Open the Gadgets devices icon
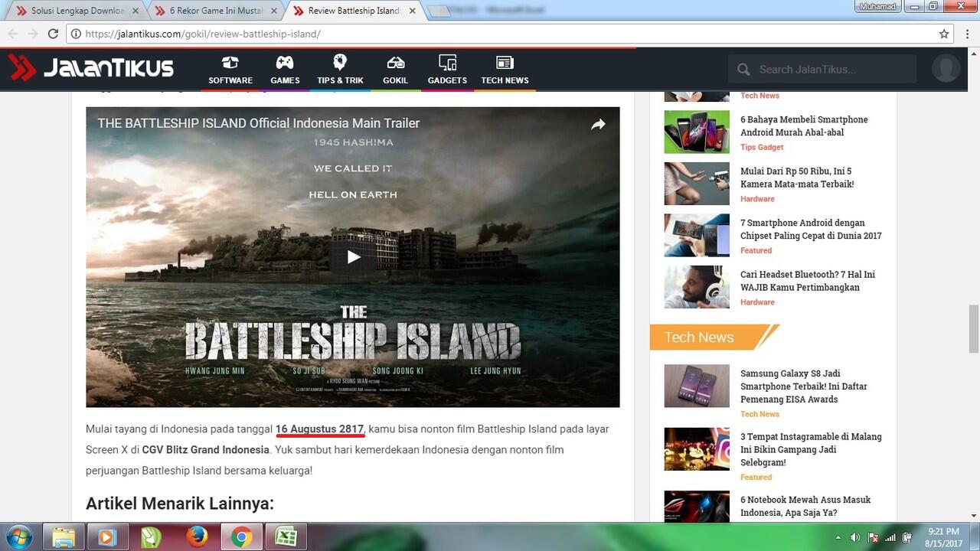 pos(447,63)
